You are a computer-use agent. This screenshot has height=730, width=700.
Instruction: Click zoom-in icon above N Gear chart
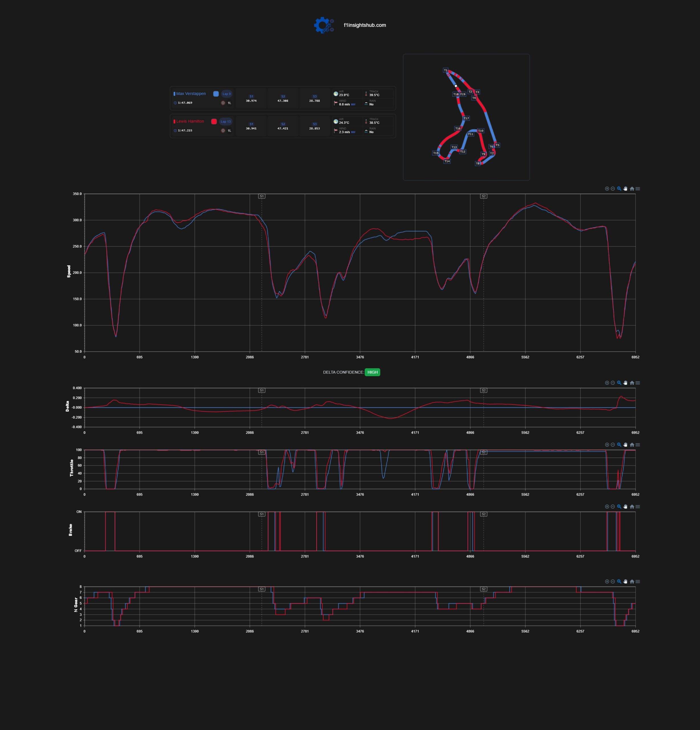(607, 581)
